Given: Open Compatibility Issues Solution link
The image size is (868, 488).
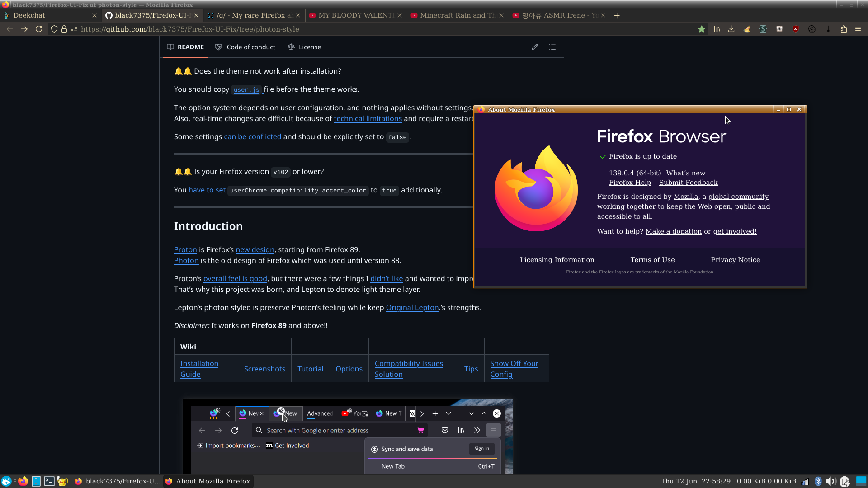Looking at the screenshot, I should (x=409, y=369).
